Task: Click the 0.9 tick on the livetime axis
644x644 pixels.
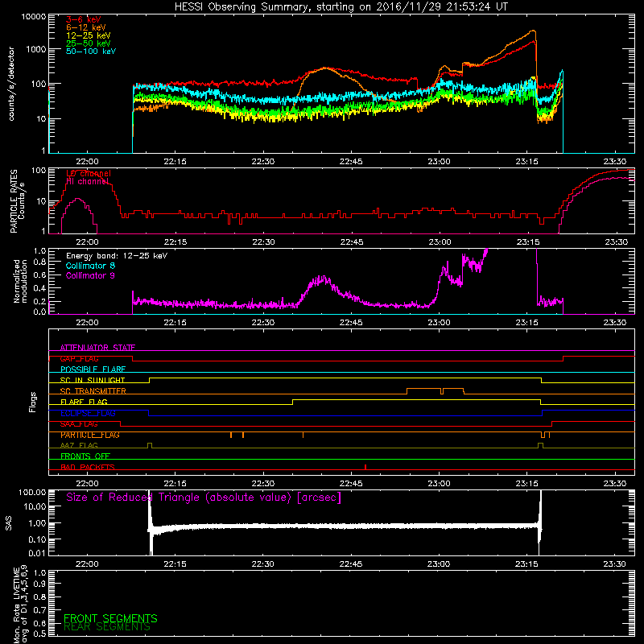Action: click(x=39, y=584)
